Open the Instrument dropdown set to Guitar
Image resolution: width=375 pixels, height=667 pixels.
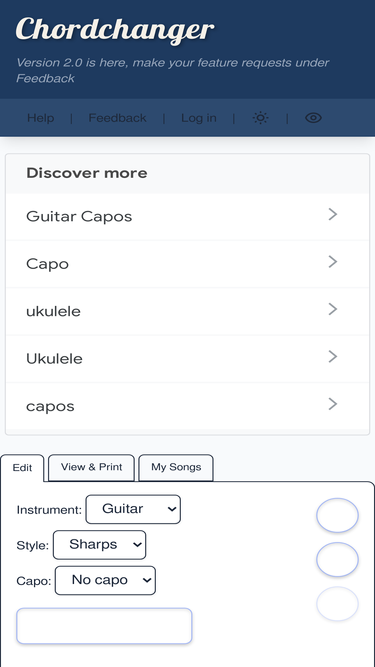tap(133, 509)
